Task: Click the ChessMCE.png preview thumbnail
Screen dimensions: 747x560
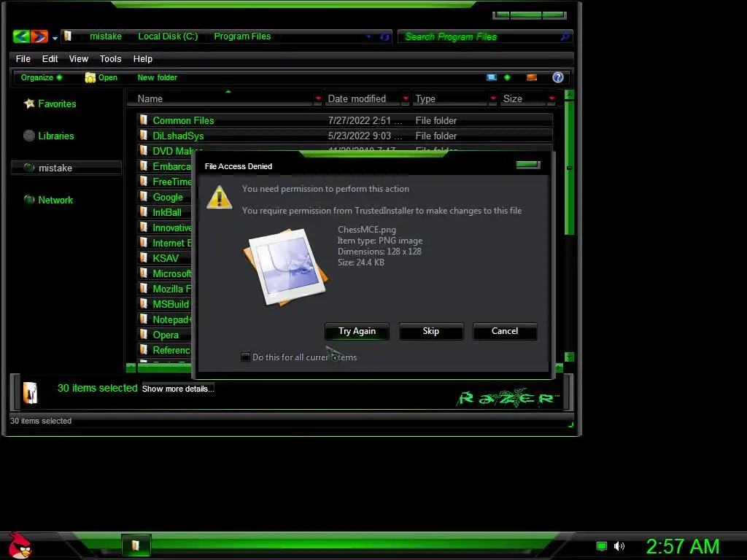Action: [286, 267]
